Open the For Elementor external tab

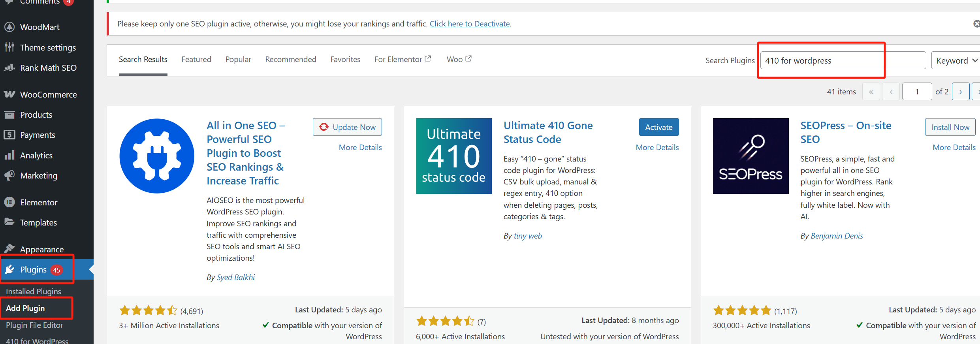pyautogui.click(x=402, y=59)
